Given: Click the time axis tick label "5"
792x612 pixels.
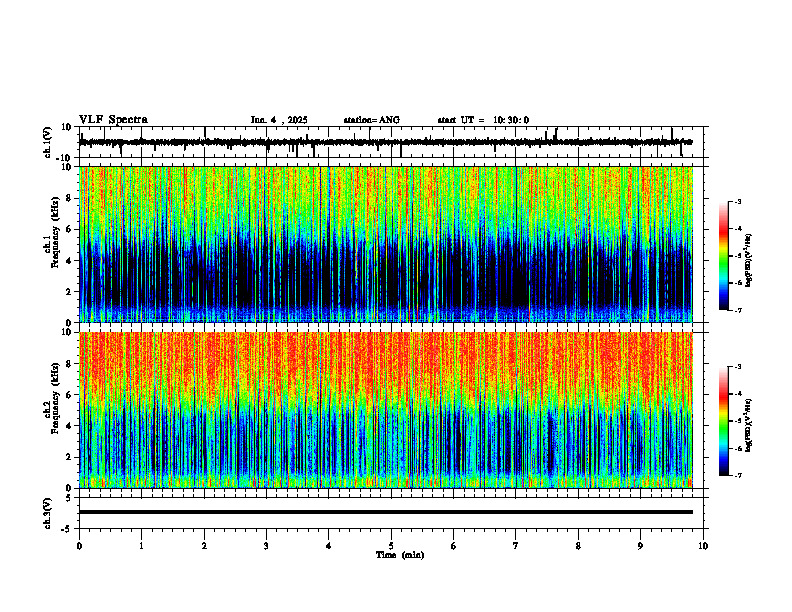Looking at the screenshot, I should pos(391,546).
